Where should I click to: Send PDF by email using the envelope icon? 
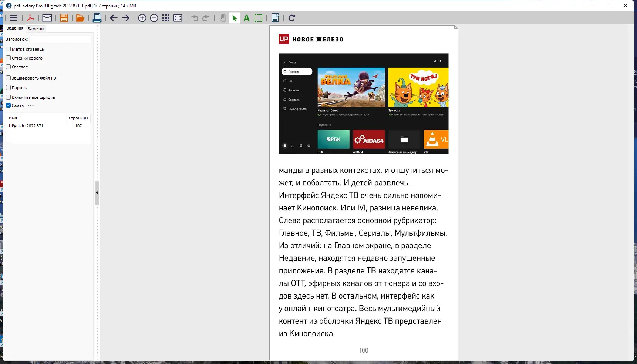click(x=47, y=18)
